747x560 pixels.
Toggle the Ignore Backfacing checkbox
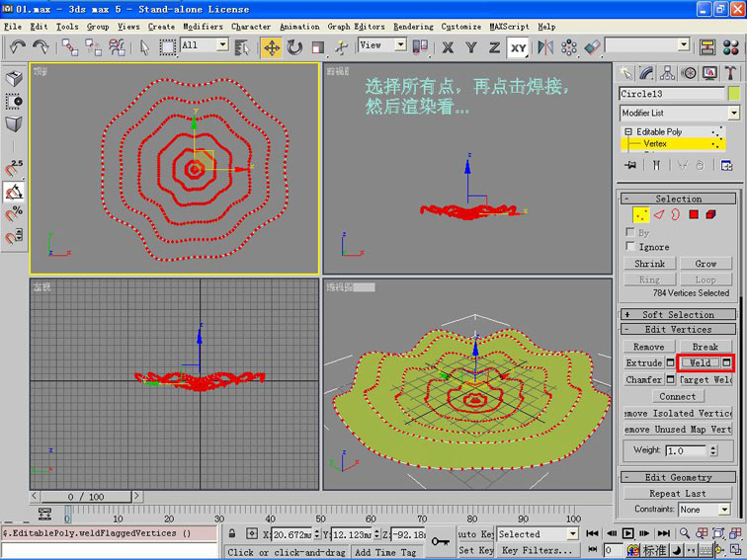pos(630,246)
